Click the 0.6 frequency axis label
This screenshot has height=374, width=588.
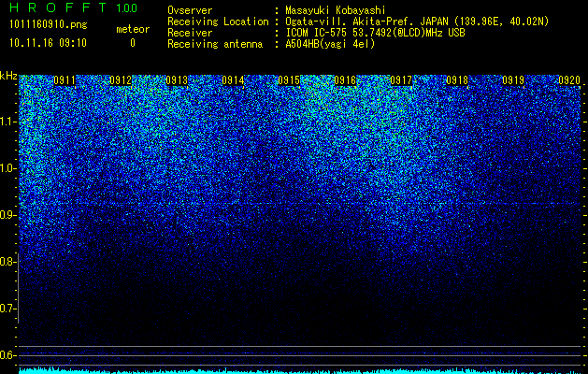[8, 355]
